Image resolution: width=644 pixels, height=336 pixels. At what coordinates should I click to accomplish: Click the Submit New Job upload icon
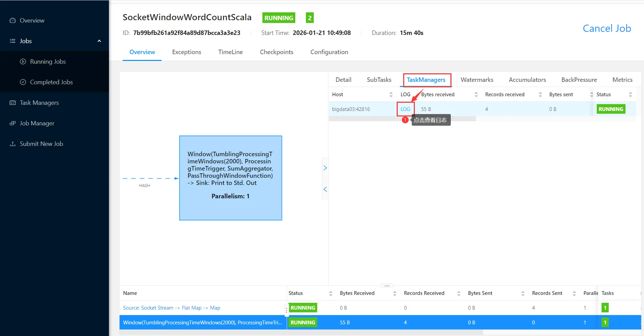13,144
